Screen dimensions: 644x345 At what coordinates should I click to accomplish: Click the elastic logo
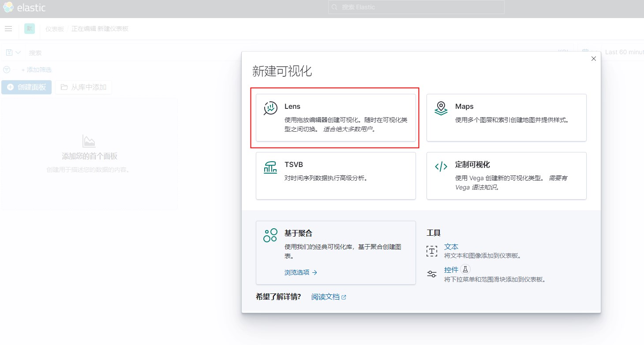24,8
